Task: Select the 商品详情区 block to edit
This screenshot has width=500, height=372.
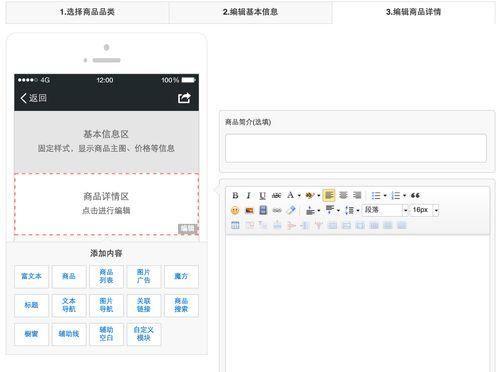Action: coord(106,204)
